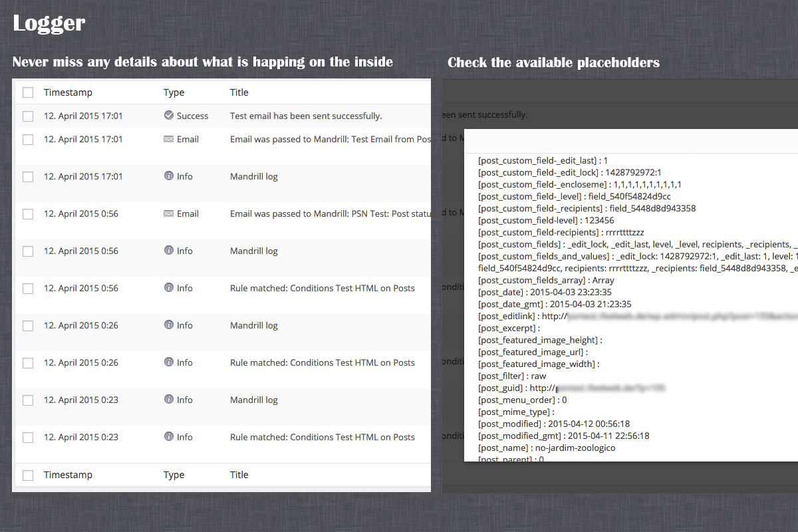Sort by Type column header
This screenshot has height=532, width=798.
coord(174,92)
